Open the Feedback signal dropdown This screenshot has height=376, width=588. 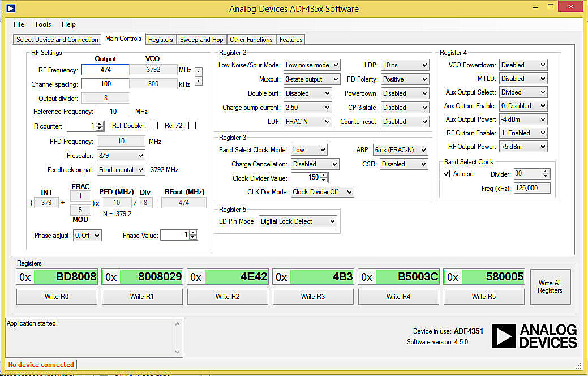121,170
